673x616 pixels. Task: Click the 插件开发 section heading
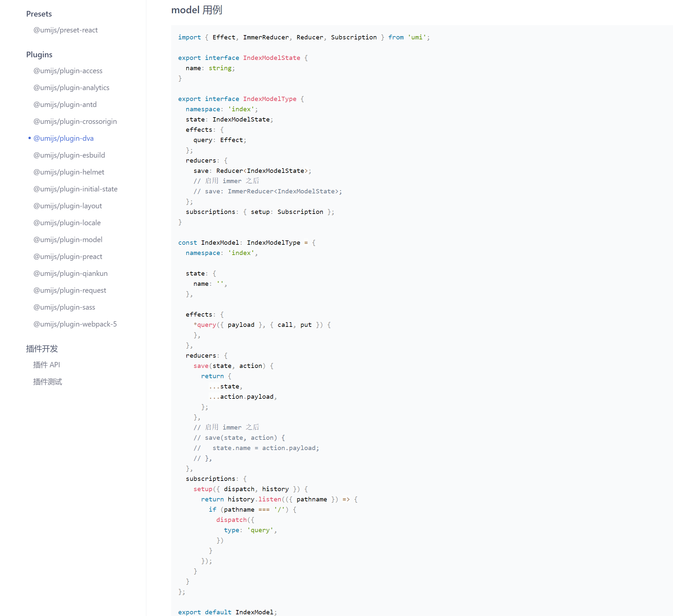pos(42,349)
